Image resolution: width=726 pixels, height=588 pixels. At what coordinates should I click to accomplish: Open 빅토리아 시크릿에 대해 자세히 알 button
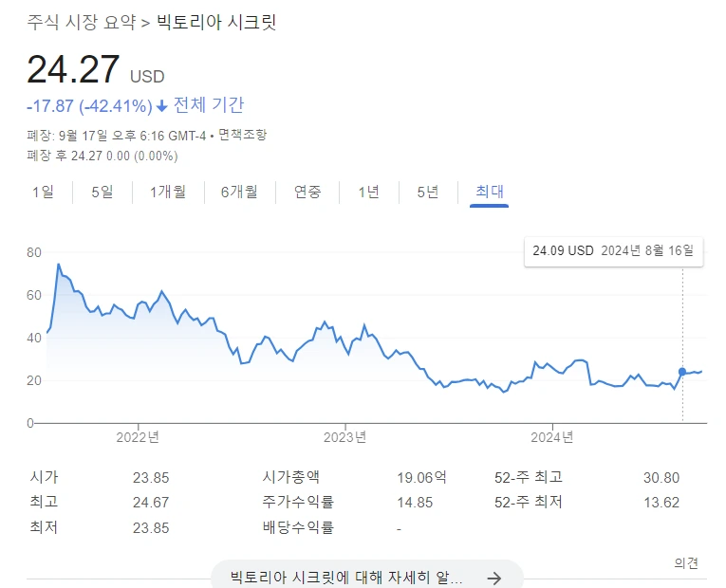(x=366, y=576)
